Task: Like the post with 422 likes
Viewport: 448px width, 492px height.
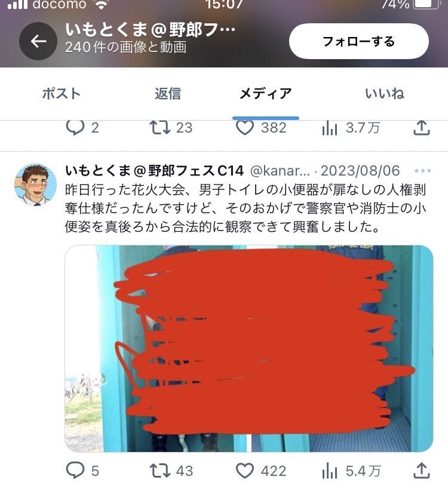Action: tap(261, 471)
